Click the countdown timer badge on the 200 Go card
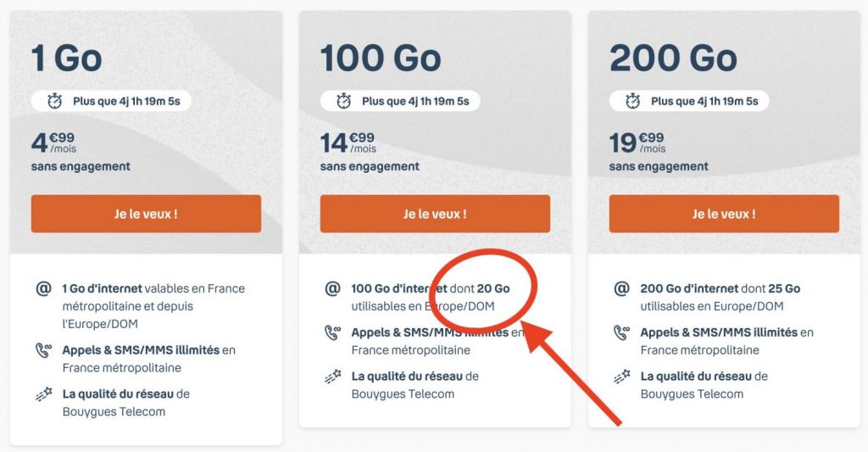 [689, 101]
